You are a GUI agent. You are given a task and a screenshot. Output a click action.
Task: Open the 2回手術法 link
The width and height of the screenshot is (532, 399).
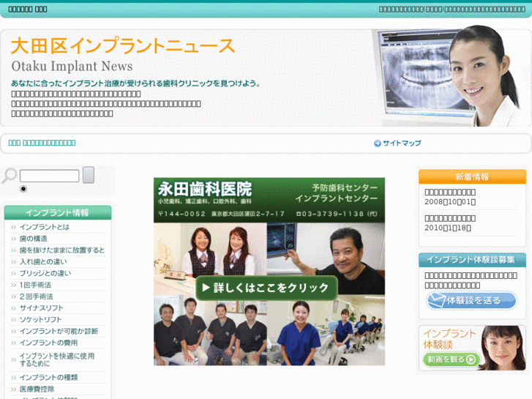pyautogui.click(x=37, y=297)
